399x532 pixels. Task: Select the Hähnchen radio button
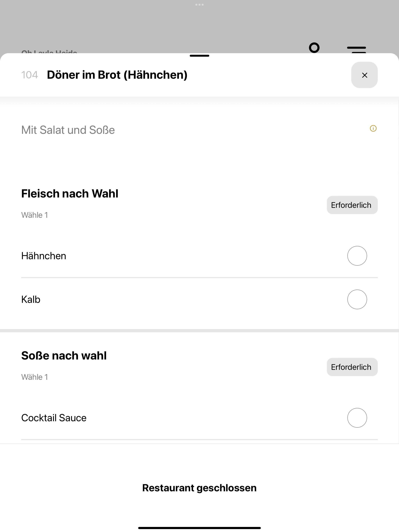tap(357, 256)
